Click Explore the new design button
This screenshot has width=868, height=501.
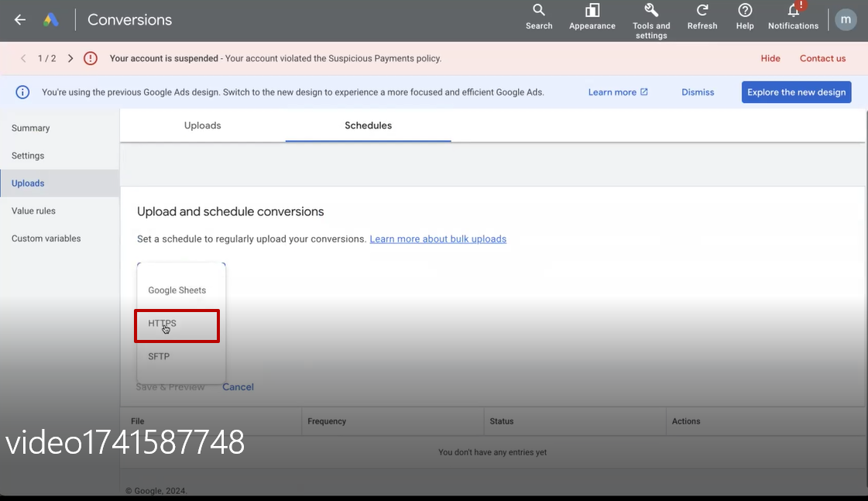pyautogui.click(x=796, y=92)
